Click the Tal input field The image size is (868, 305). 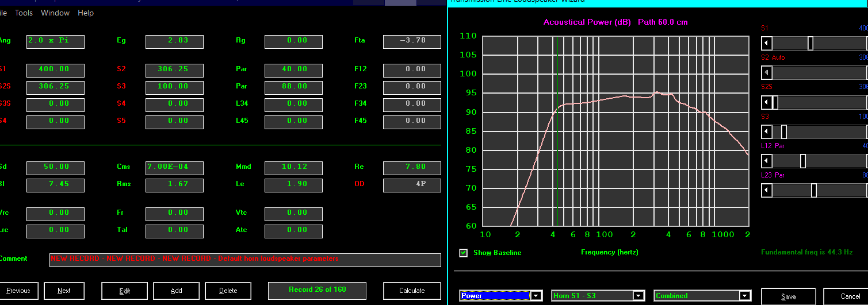click(x=174, y=231)
